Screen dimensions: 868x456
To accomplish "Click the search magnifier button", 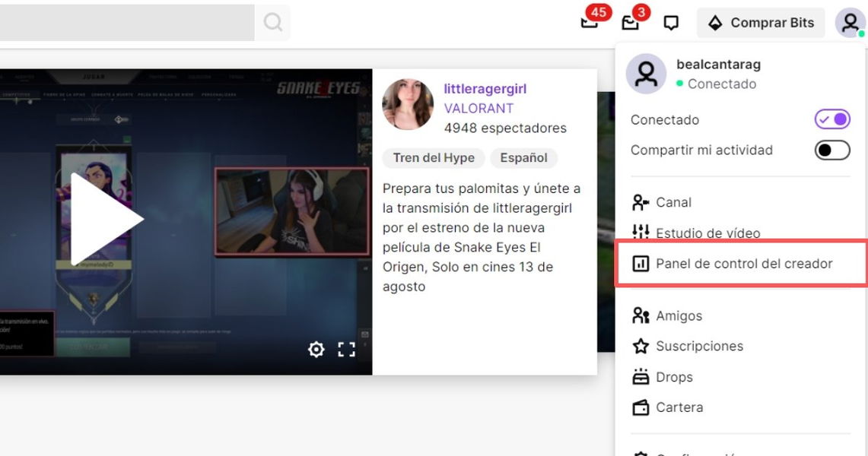I will 272,23.
